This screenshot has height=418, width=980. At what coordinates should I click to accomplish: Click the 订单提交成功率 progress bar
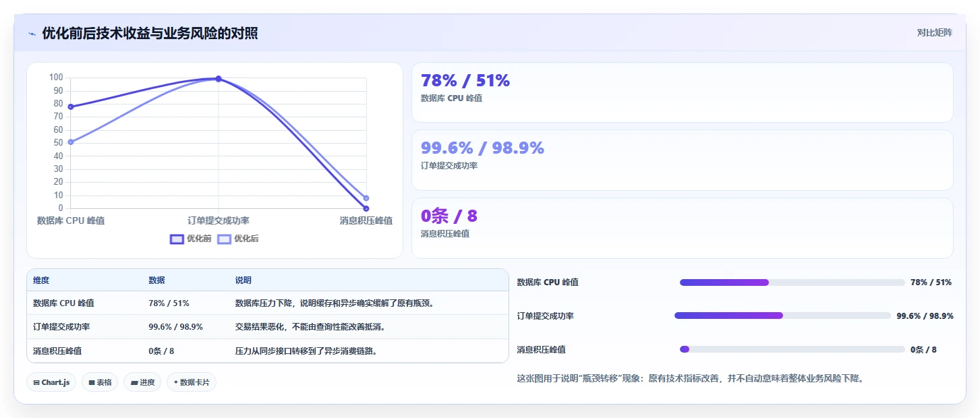(x=782, y=316)
